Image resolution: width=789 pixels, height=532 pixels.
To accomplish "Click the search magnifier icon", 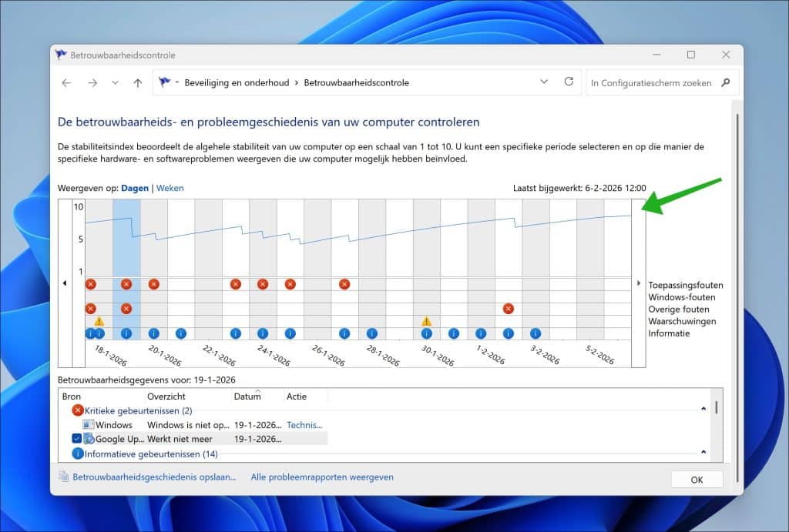I will tap(725, 83).
